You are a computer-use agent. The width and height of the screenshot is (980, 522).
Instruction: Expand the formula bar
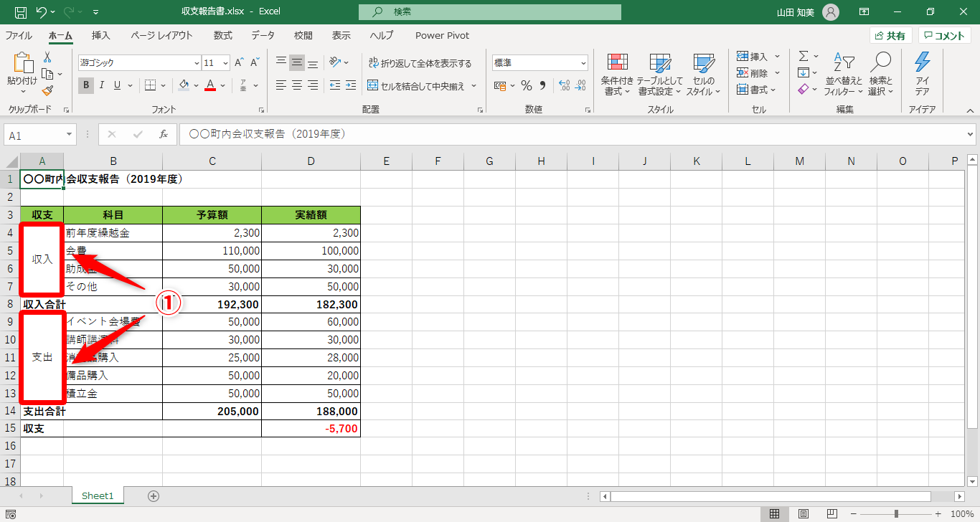[971, 134]
